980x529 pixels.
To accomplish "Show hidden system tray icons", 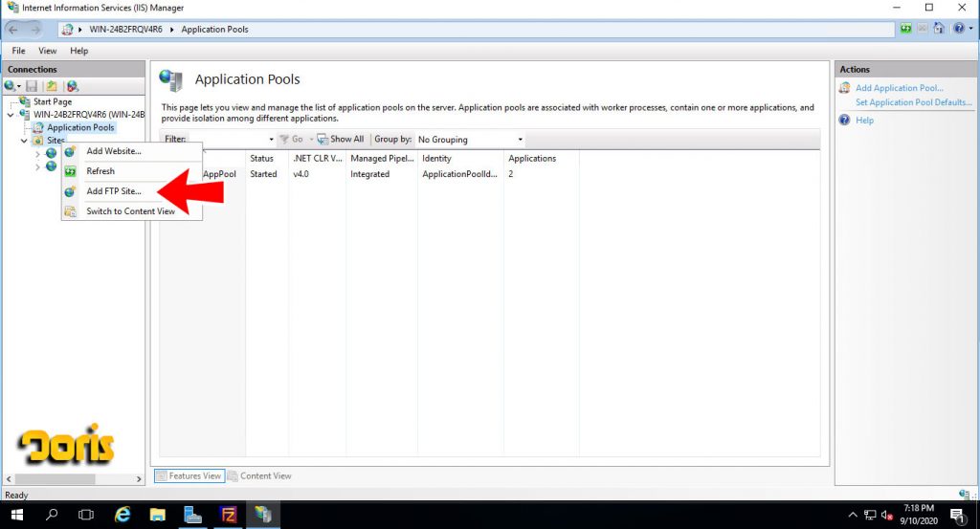I will (853, 516).
